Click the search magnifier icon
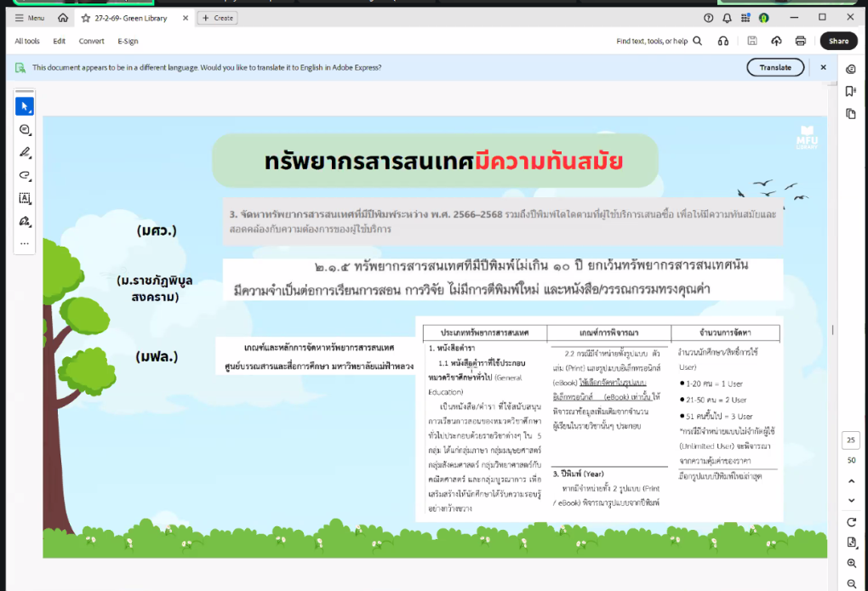The width and height of the screenshot is (868, 591). (x=698, y=41)
